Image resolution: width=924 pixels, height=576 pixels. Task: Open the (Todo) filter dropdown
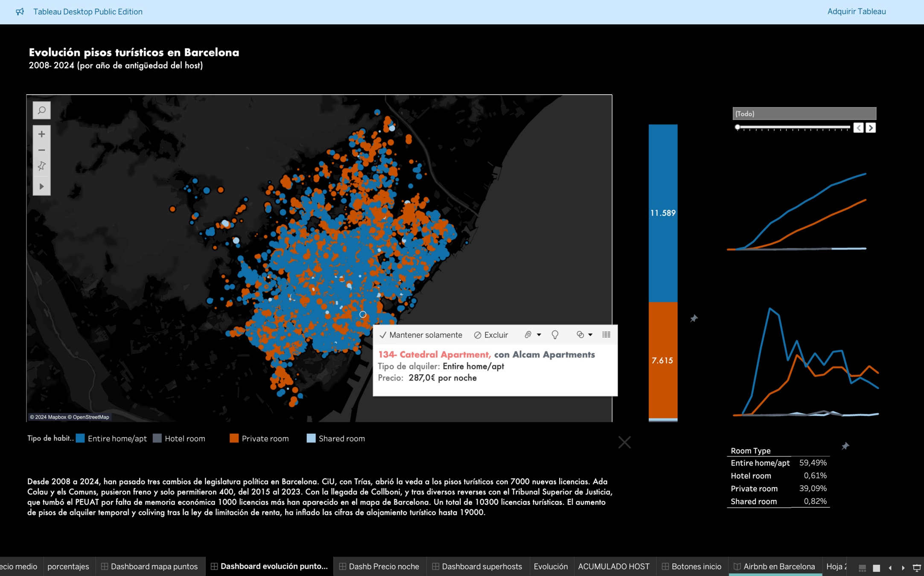pyautogui.click(x=804, y=114)
